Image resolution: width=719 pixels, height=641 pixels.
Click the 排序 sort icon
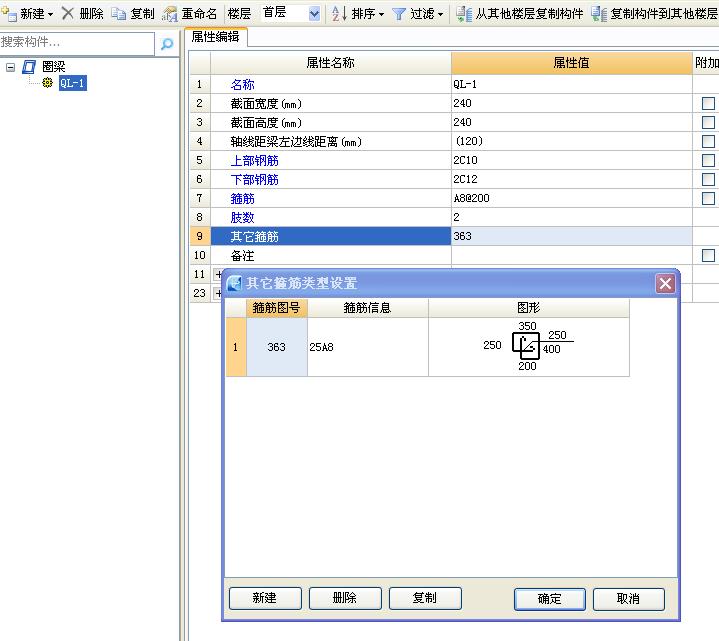coord(339,14)
